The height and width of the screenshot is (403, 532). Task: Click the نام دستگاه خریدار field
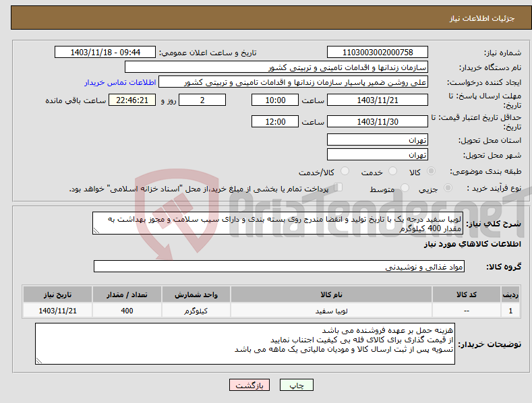coord(276,67)
